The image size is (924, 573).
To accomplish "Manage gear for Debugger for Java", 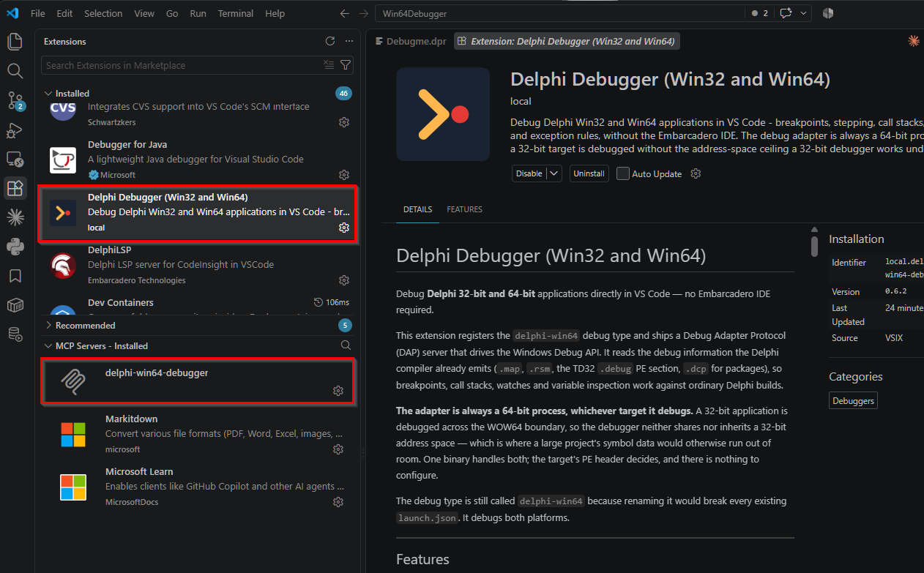I will (x=344, y=175).
